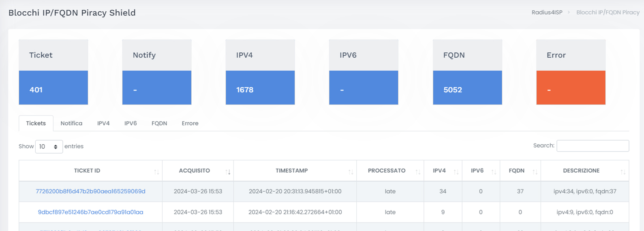Click IPV4 cell value 34
644x231 pixels.
(x=443, y=191)
